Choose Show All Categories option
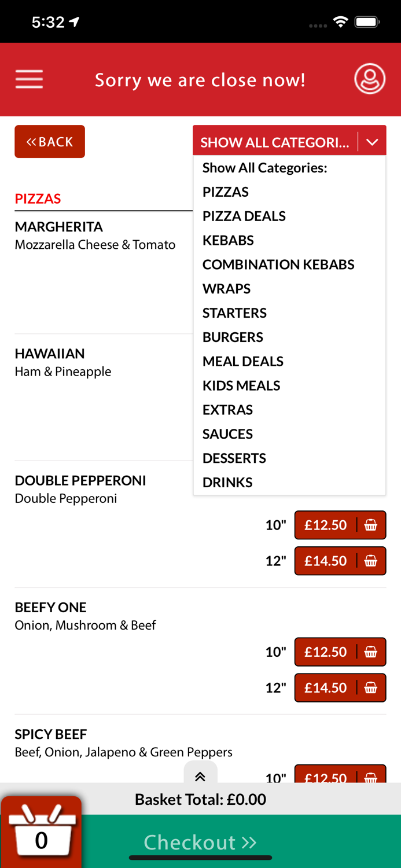The height and width of the screenshot is (868, 401). point(264,168)
